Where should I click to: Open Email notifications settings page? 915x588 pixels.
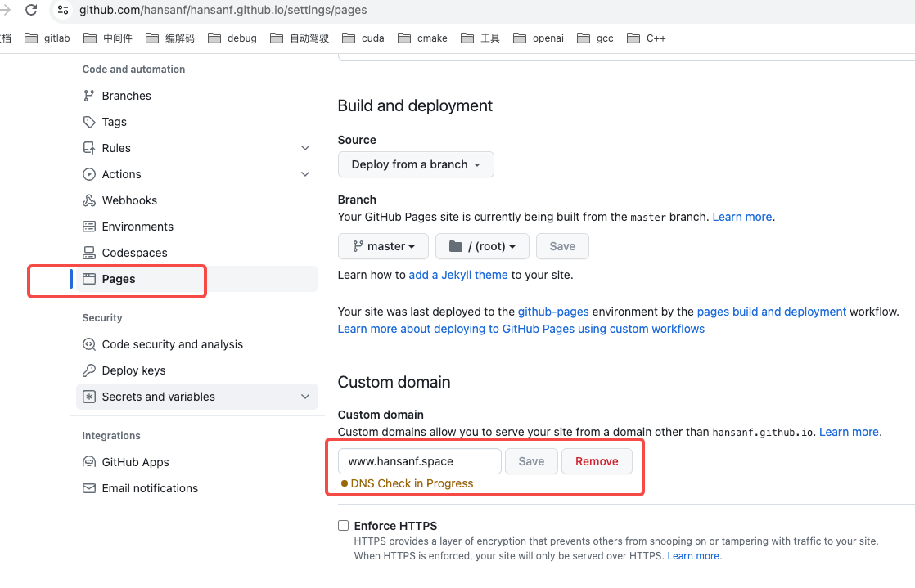(x=150, y=488)
